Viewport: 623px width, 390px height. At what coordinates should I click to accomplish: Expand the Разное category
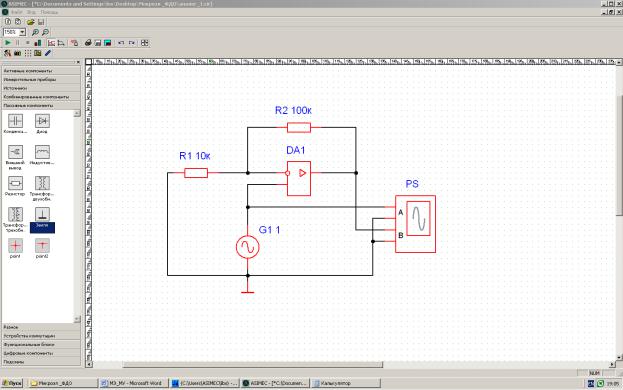tap(41, 327)
